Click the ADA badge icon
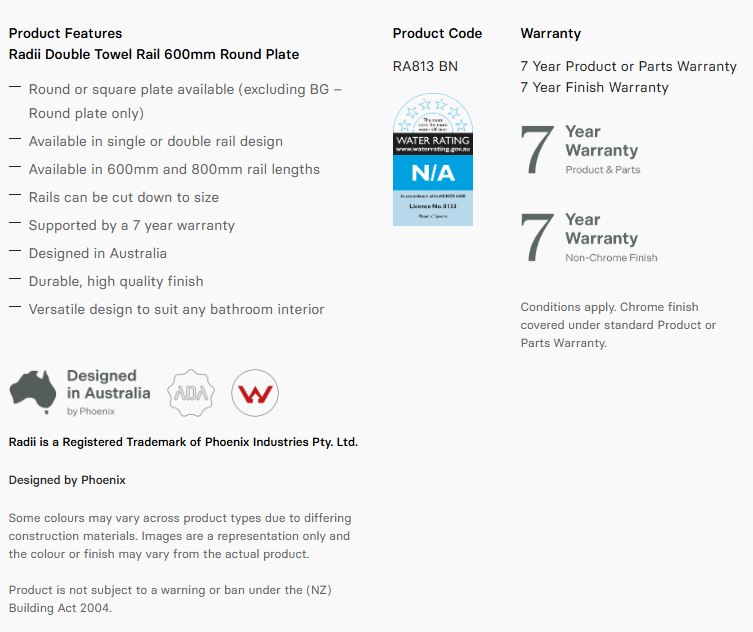753x632 pixels. pos(191,393)
